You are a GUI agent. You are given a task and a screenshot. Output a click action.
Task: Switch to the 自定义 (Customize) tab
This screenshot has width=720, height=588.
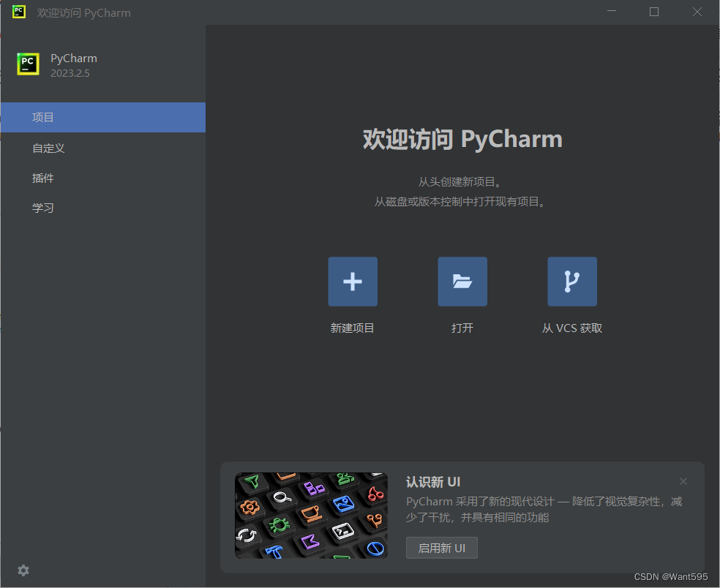48,148
